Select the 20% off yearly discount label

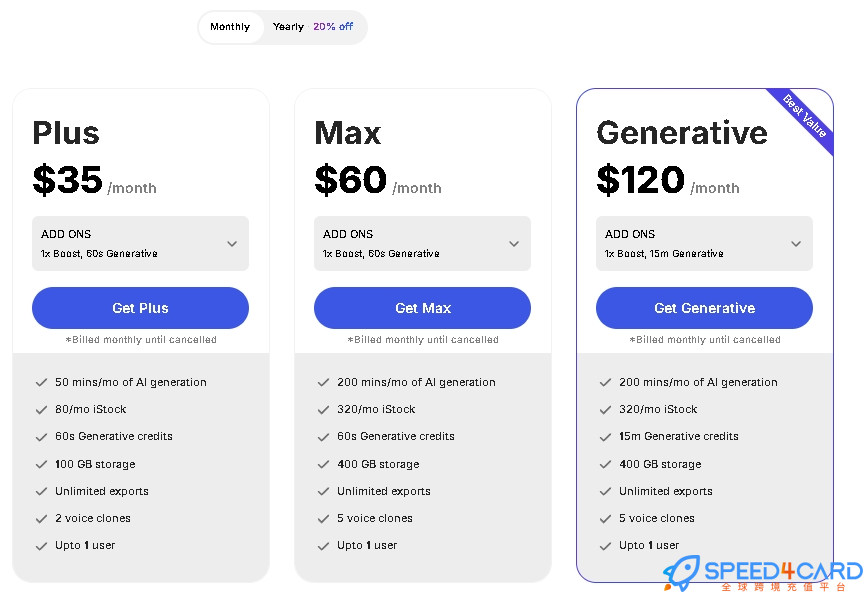click(x=333, y=27)
